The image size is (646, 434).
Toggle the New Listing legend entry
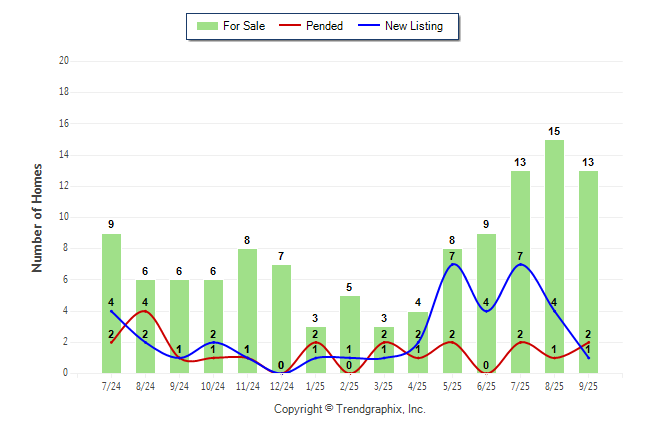pyautogui.click(x=413, y=26)
